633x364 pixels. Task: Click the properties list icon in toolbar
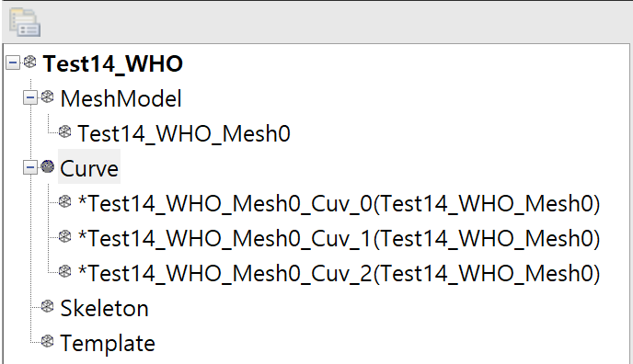point(25,22)
